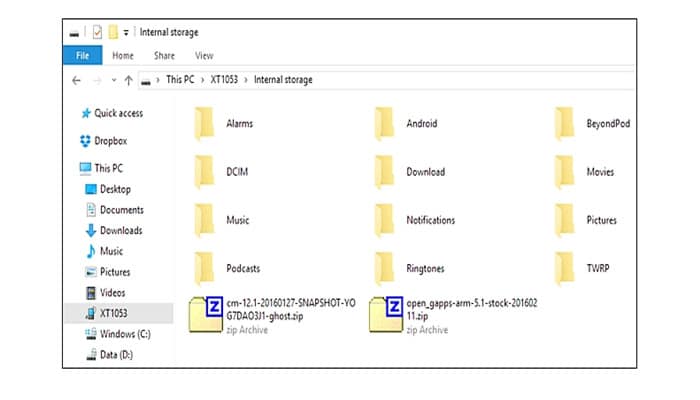Go up one level with Up arrow

[x=129, y=80]
